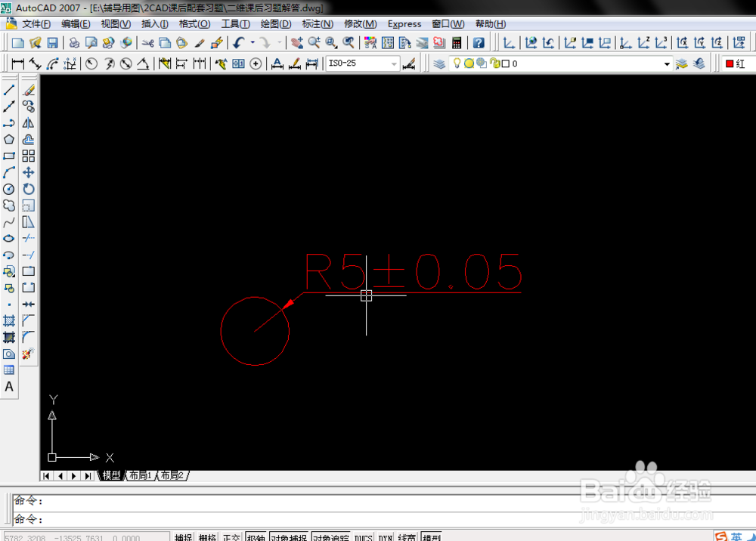Open the 编辑(E) menu

[76, 24]
